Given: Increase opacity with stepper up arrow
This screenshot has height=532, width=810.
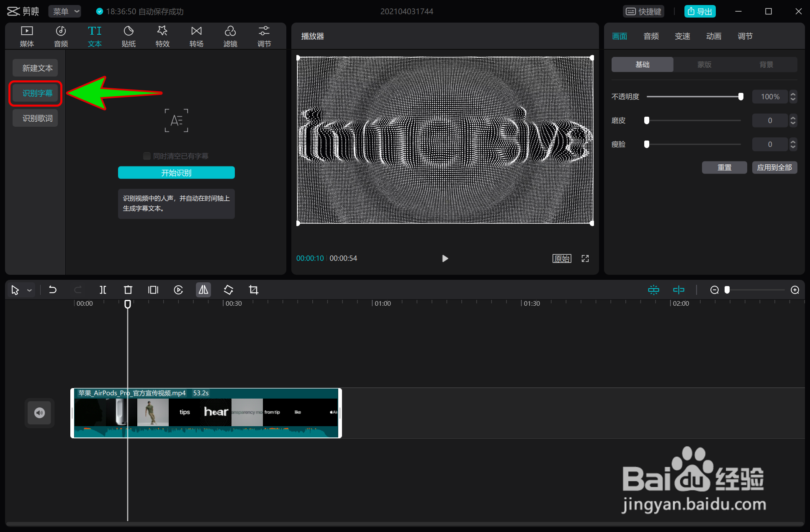Looking at the screenshot, I should 793,94.
